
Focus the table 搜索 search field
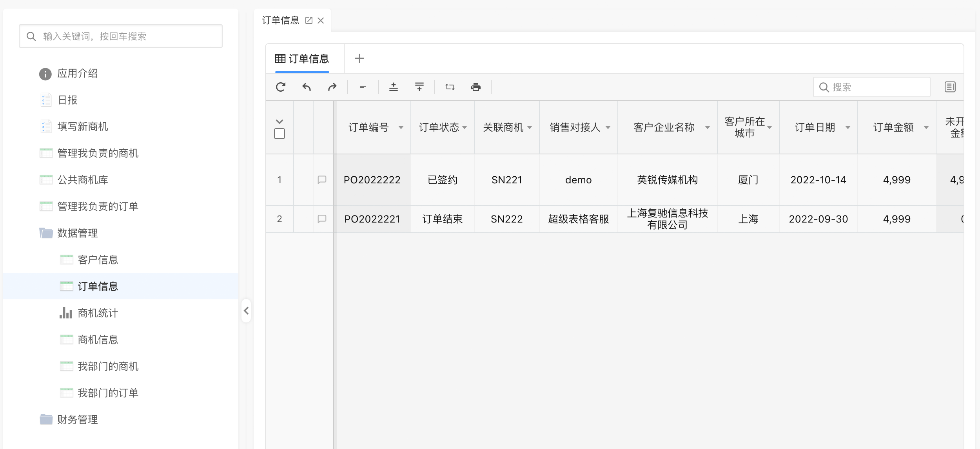(878, 87)
